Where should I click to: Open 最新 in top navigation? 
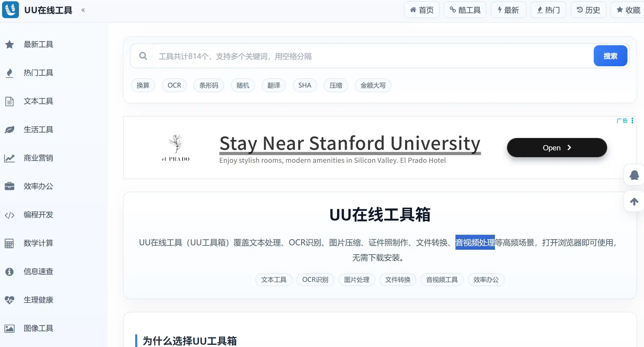[508, 10]
